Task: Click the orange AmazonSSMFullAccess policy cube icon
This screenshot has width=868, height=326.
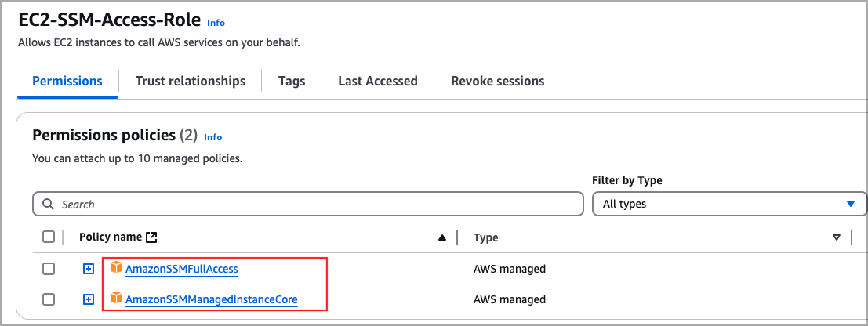Action: coord(116,268)
